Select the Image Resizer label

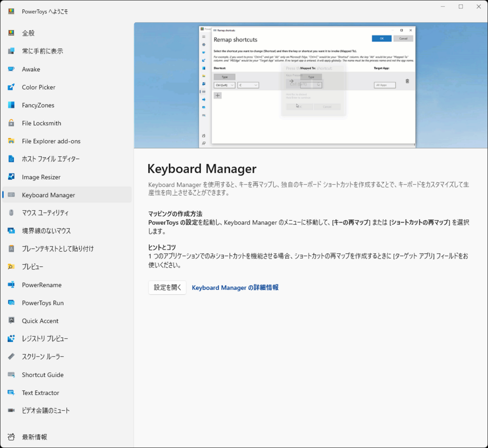pyautogui.click(x=41, y=177)
